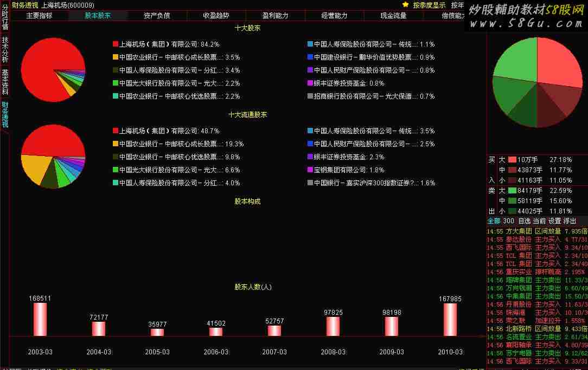Select the 自选 filter in the alert list

525,221
